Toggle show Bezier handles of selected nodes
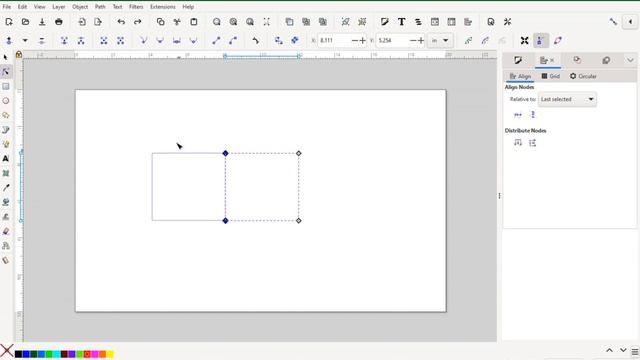The width and height of the screenshot is (640, 360). [x=541, y=40]
